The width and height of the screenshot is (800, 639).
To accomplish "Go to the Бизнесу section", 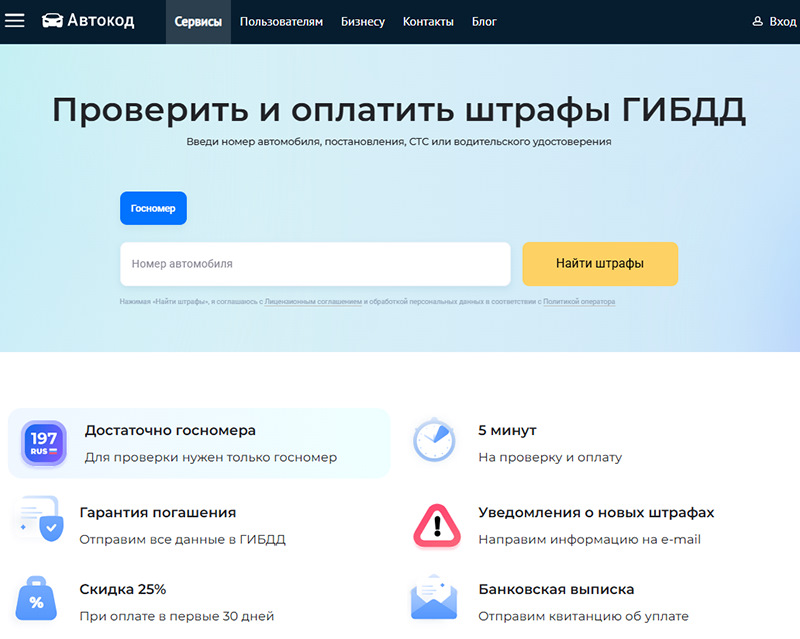I will point(363,21).
